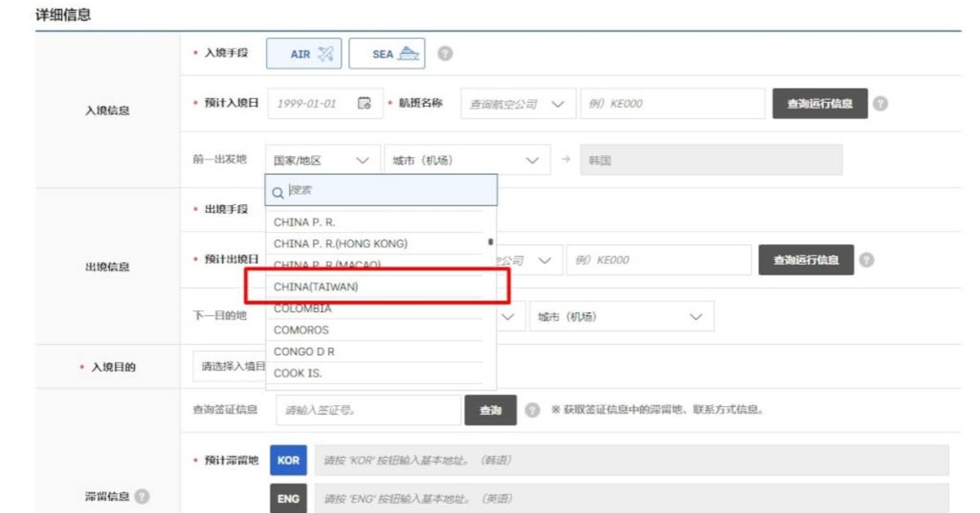Viewport: 980px width, 513px height.
Task: Click help icon beside entry flight query button
Action: 880,104
